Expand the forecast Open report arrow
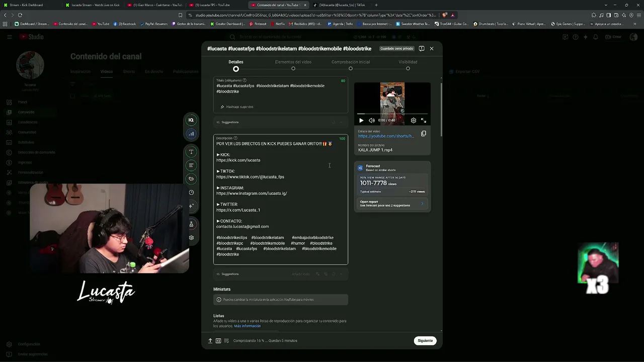The width and height of the screenshot is (644, 362). 422,204
